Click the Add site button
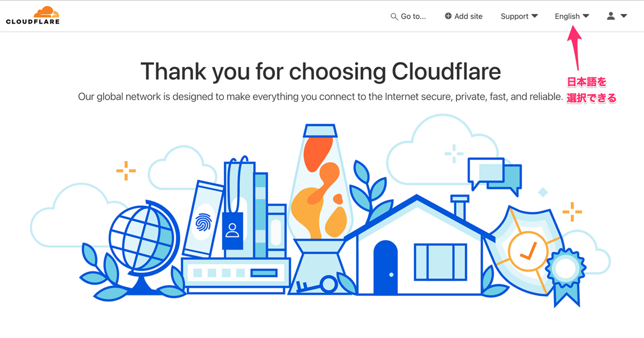Image resolution: width=644 pixels, height=338 pixels. [x=464, y=16]
